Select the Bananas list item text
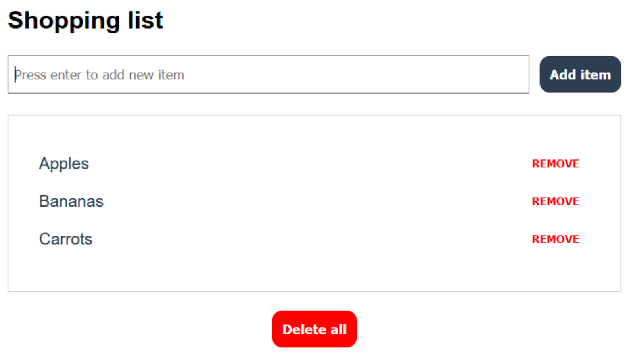This screenshot has height=361, width=644. pyautogui.click(x=71, y=201)
